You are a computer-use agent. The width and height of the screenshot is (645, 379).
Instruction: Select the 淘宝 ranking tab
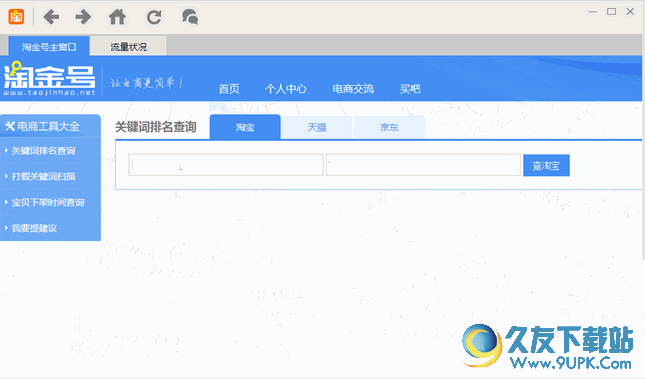pyautogui.click(x=245, y=127)
